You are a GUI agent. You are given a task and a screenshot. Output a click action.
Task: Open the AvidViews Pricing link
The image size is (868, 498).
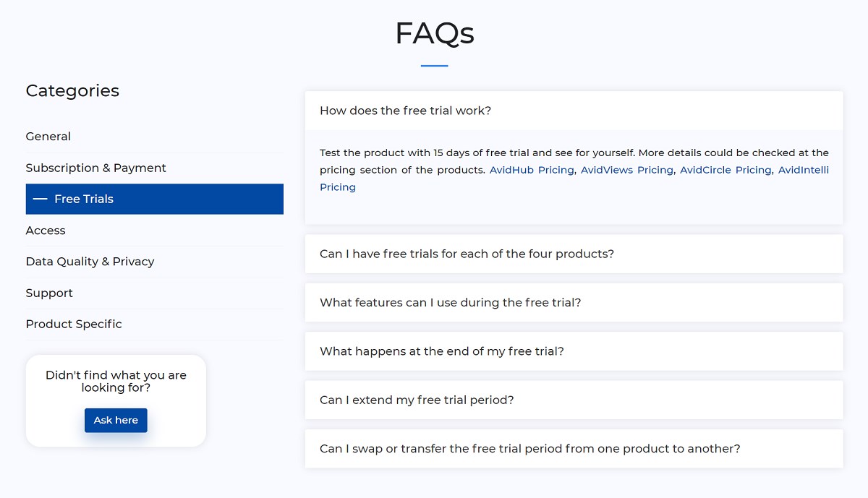point(626,170)
